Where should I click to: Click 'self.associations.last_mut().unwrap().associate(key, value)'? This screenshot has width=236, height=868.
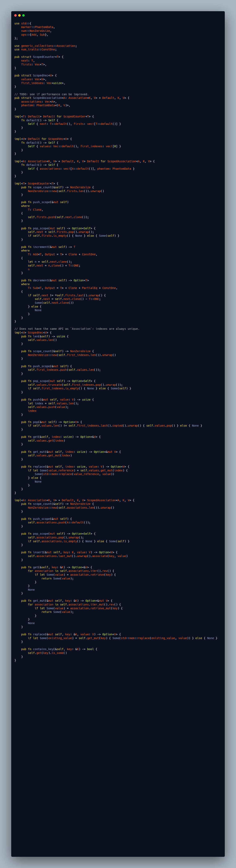point(78,556)
